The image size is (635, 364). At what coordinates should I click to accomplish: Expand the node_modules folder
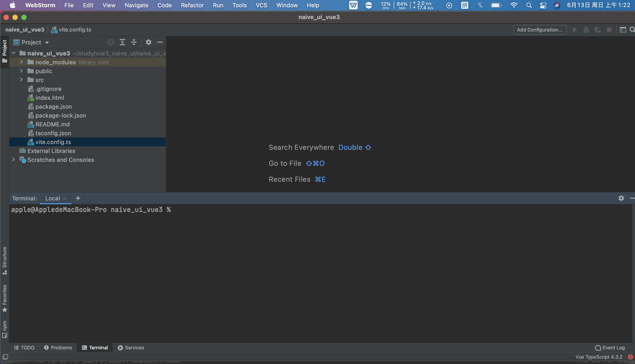tap(21, 62)
